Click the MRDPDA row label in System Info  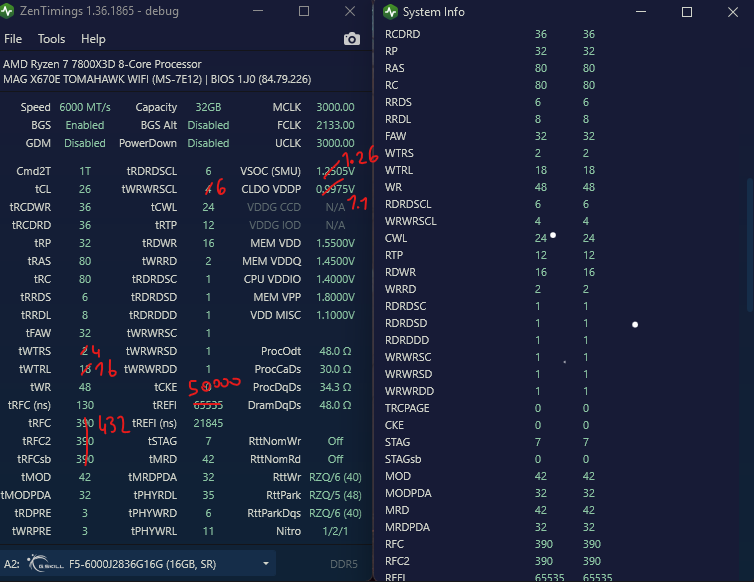(x=407, y=528)
